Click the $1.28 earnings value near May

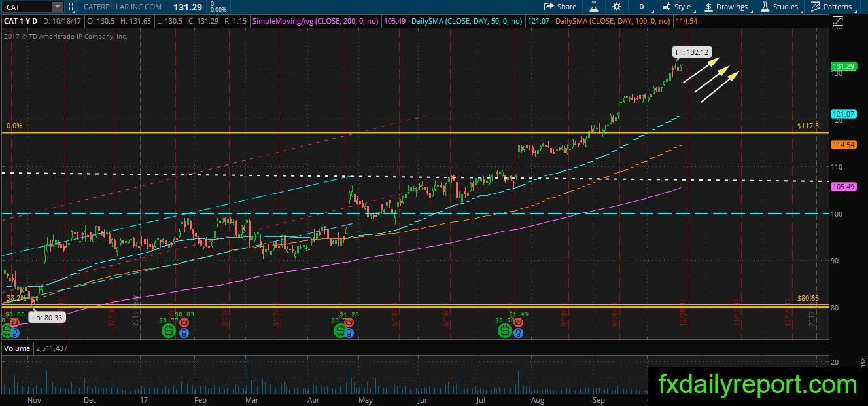click(x=351, y=314)
